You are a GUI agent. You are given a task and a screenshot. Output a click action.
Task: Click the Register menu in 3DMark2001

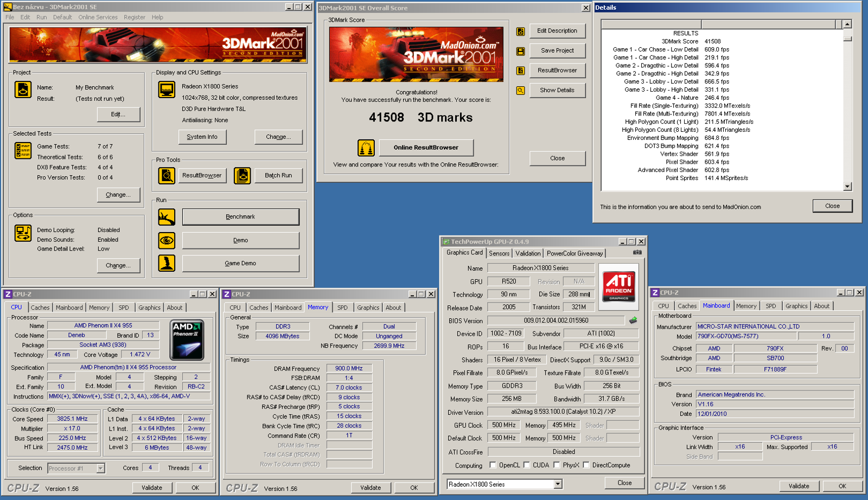134,17
